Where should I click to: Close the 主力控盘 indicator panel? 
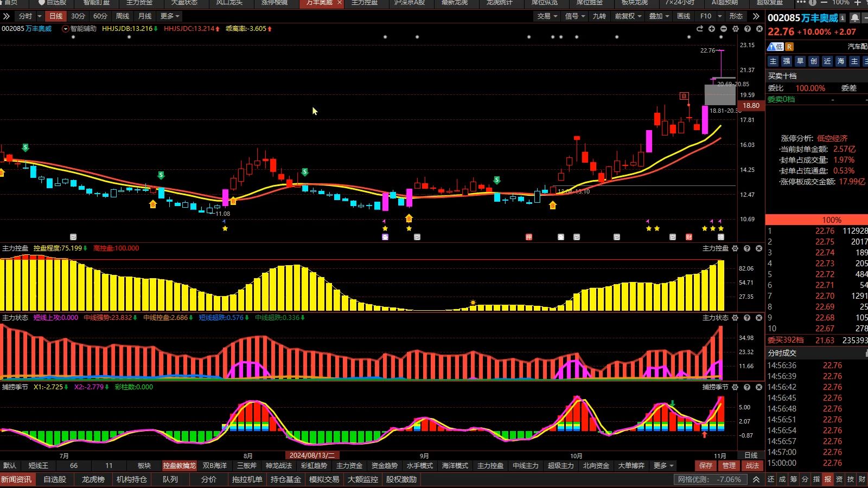pyautogui.click(x=759, y=248)
